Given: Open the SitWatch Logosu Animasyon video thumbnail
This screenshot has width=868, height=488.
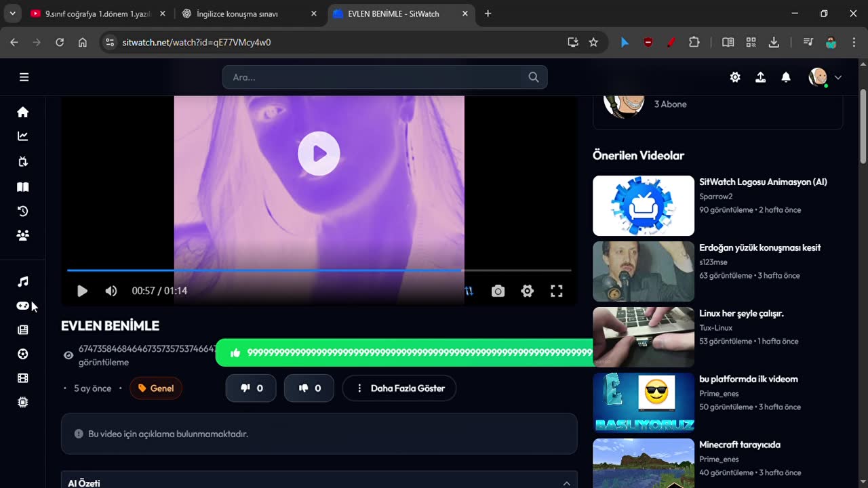Looking at the screenshot, I should click(643, 205).
